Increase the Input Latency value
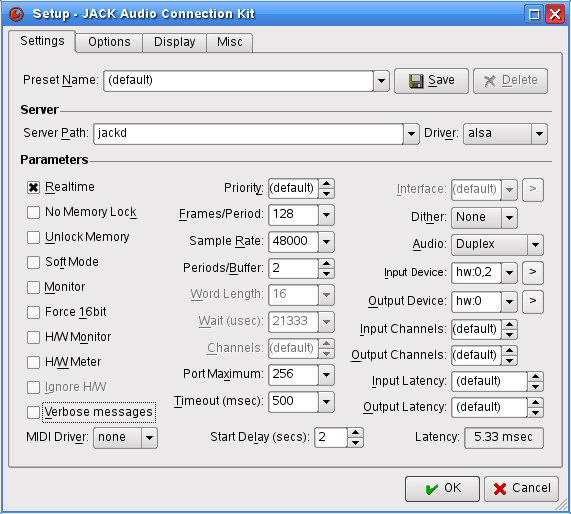This screenshot has height=514, width=571. click(x=535, y=377)
